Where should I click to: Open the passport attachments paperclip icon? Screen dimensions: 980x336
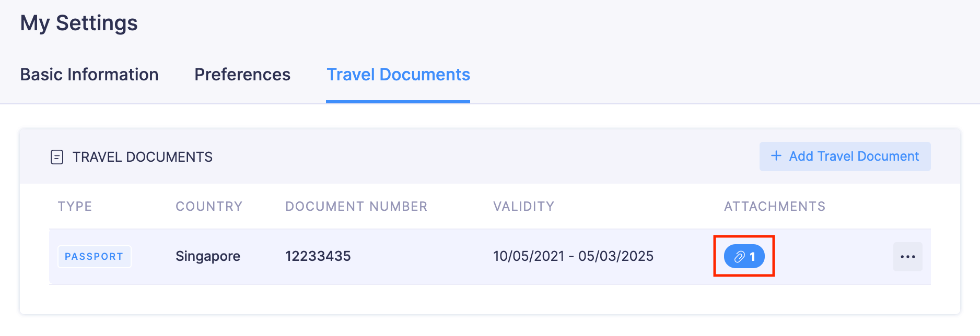click(739, 257)
